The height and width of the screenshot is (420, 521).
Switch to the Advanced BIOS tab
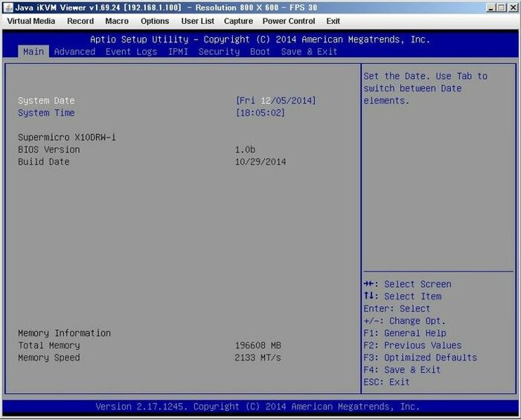pos(74,51)
